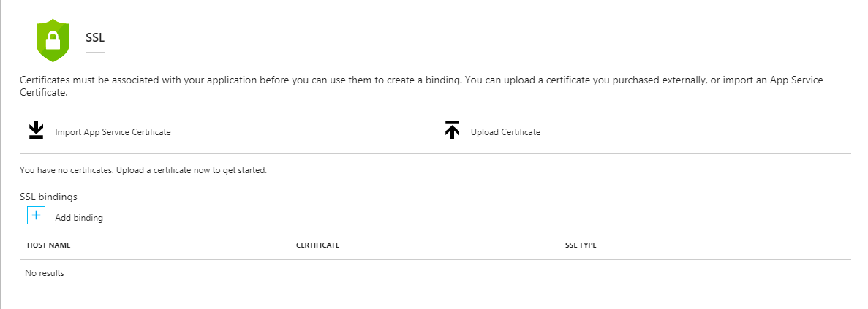The width and height of the screenshot is (868, 309).
Task: Choose the Upload Certificate text option
Action: coord(505,132)
